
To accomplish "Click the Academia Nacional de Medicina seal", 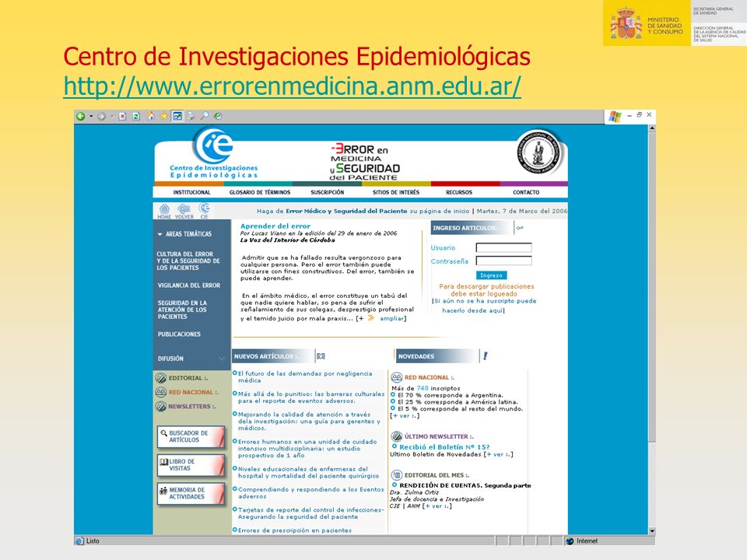I will point(539,153).
